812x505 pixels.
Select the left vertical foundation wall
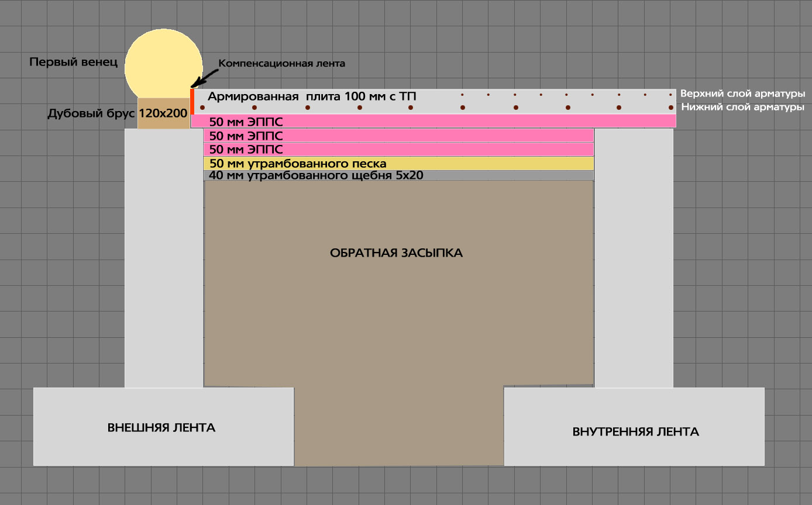click(164, 258)
